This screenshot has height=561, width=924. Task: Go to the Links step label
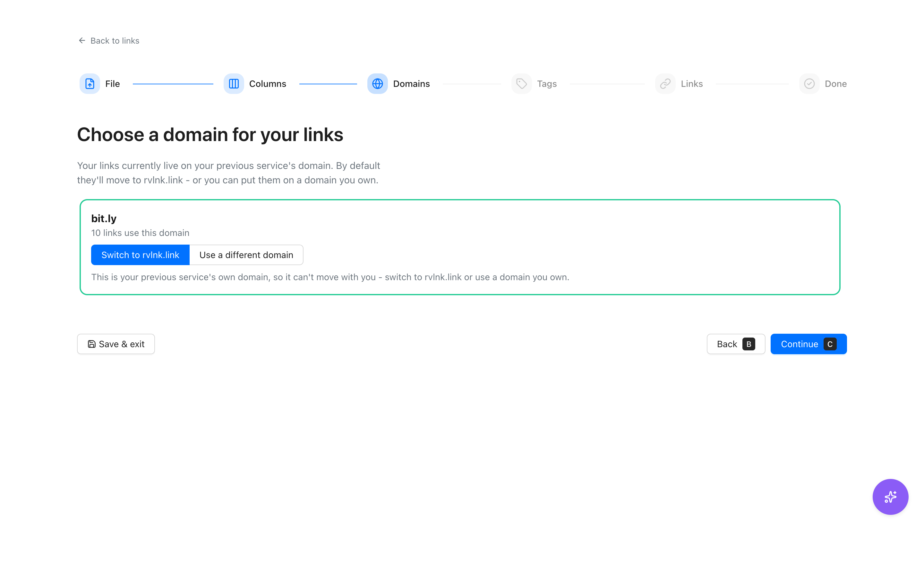point(692,84)
